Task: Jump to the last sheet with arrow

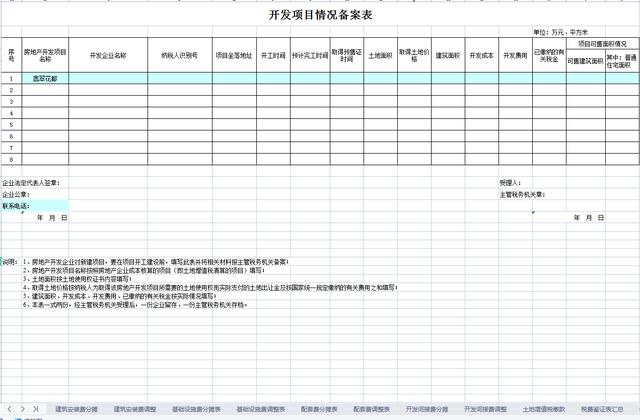Action: point(36,409)
